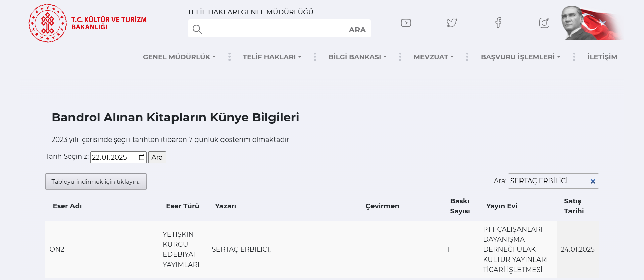Download table via Tabloyu indirmek button
Screen dimensions: 644x280
(x=96, y=182)
